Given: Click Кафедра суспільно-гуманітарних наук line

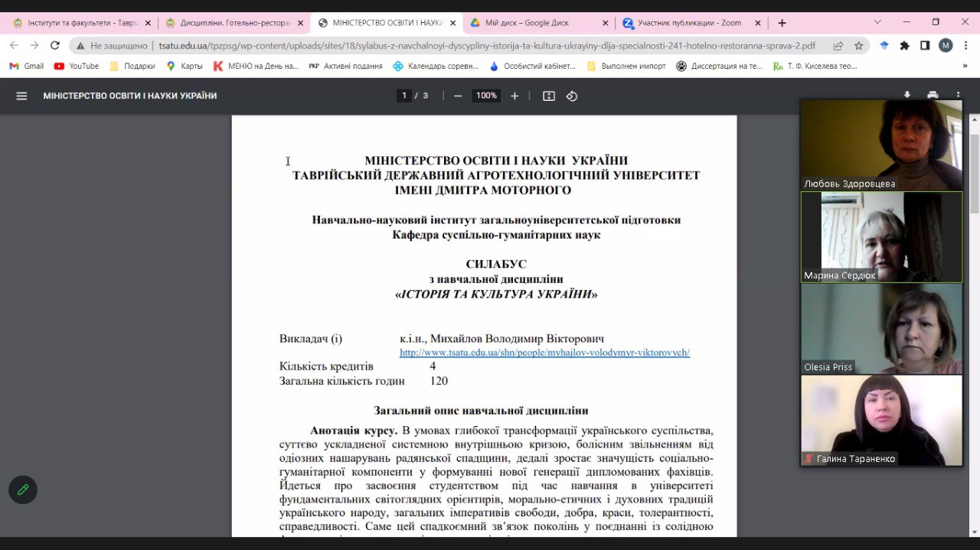Looking at the screenshot, I should 496,235.
